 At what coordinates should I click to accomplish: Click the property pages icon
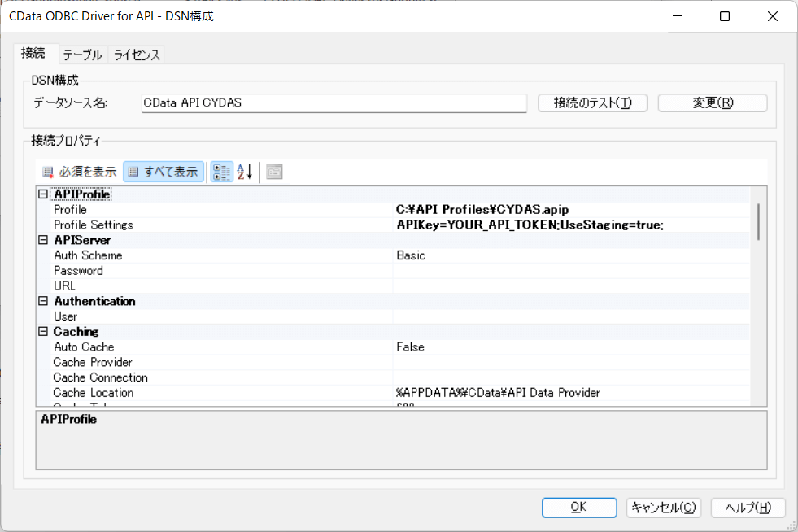coord(274,172)
